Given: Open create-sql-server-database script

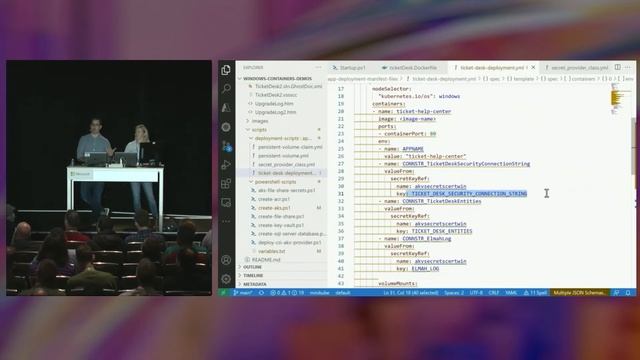Looking at the screenshot, I should pos(291,234).
